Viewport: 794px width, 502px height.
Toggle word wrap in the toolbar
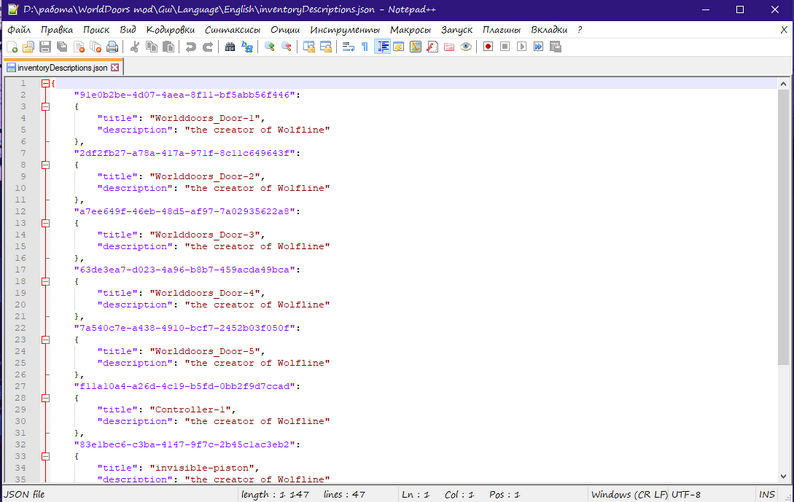point(348,47)
